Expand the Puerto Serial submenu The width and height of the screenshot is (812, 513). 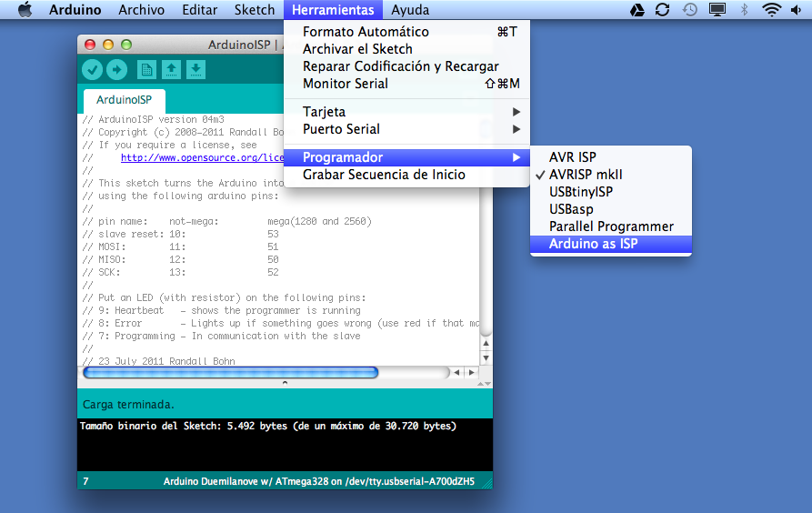[x=407, y=129]
